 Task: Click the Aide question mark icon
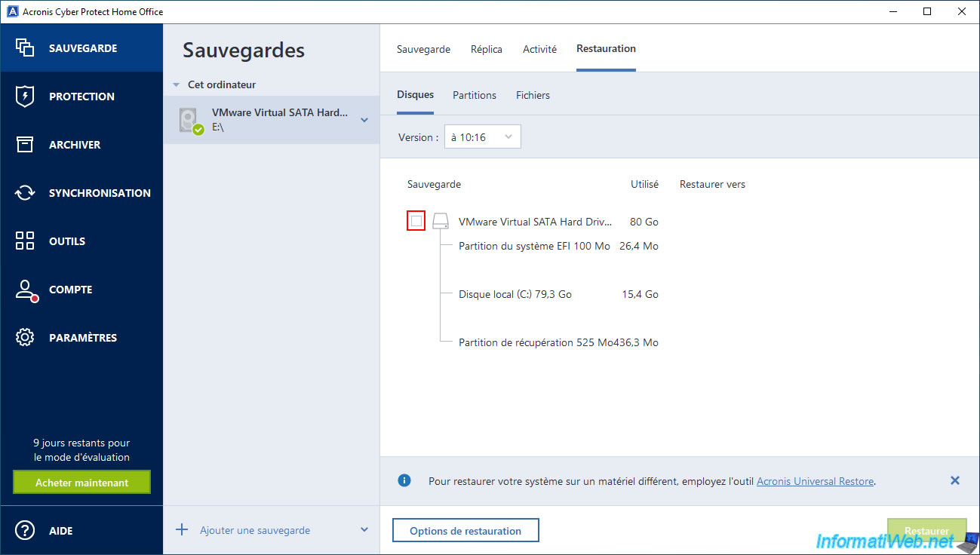click(25, 530)
